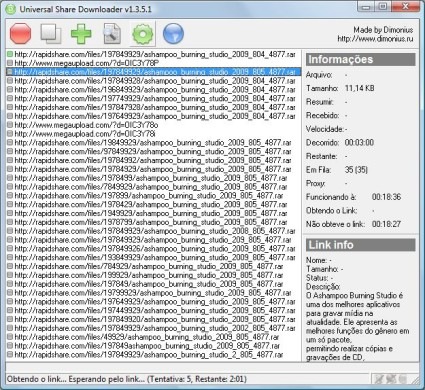This screenshot has width=425, height=390.
Task: Click status icon beside files/197849928 link
Action: tap(10, 81)
